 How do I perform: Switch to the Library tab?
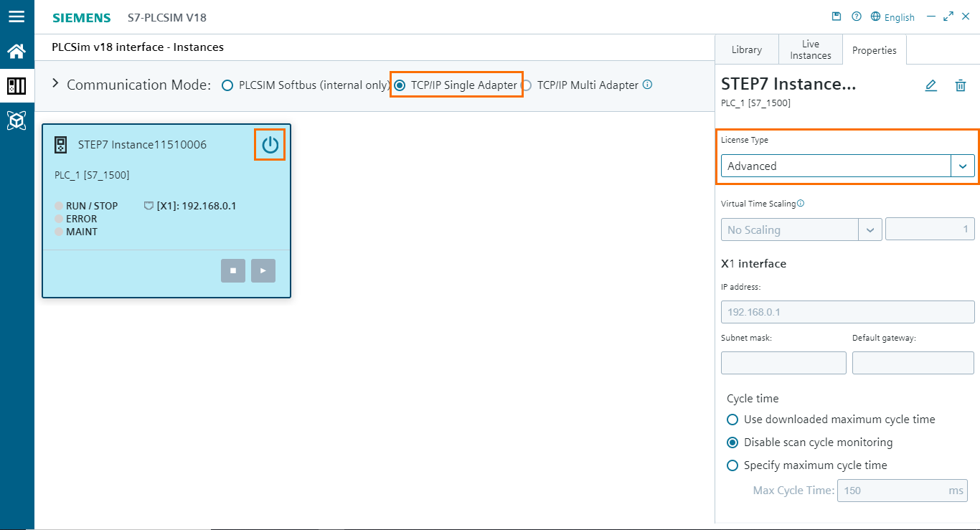click(x=746, y=49)
